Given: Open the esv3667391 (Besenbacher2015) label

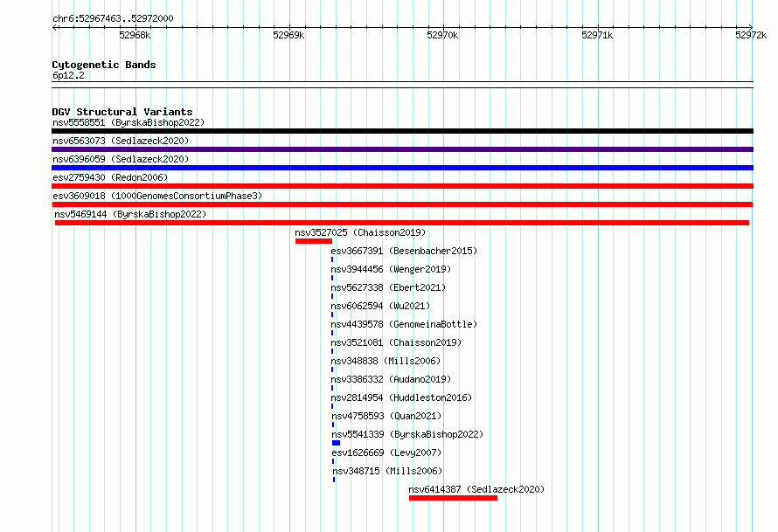Looking at the screenshot, I should click(404, 251).
